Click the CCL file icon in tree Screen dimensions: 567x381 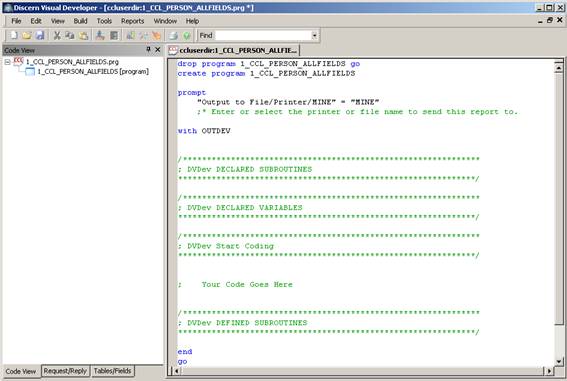tap(18, 61)
